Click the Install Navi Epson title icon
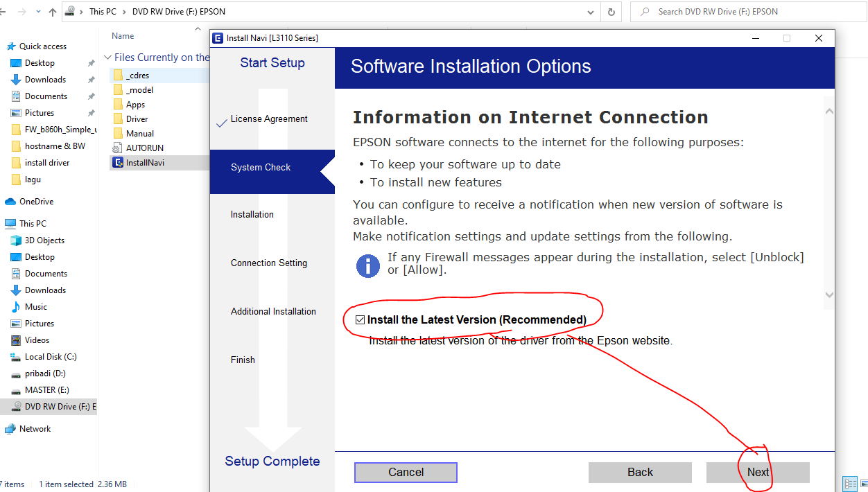Image resolution: width=868 pixels, height=492 pixels. tap(218, 38)
